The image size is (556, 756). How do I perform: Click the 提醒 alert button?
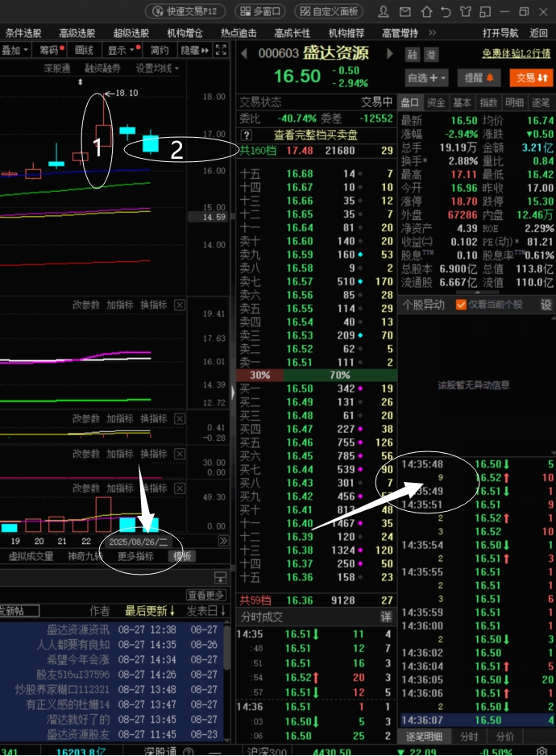click(479, 77)
